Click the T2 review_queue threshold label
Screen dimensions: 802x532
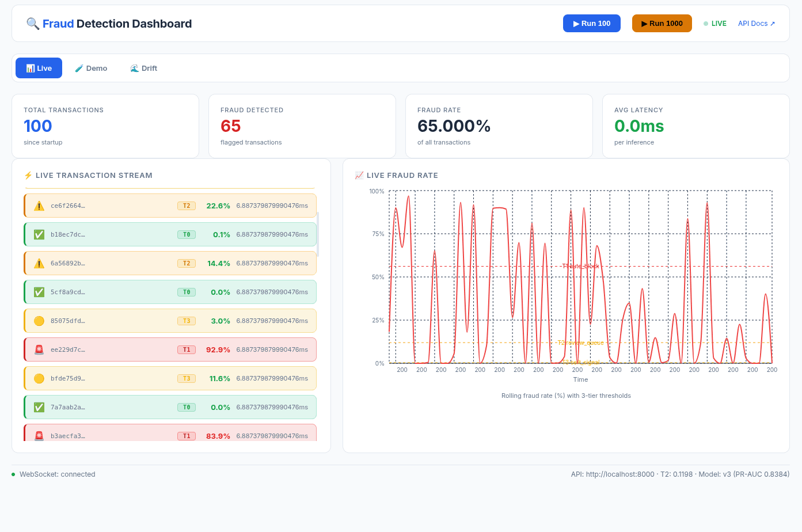[x=581, y=343]
